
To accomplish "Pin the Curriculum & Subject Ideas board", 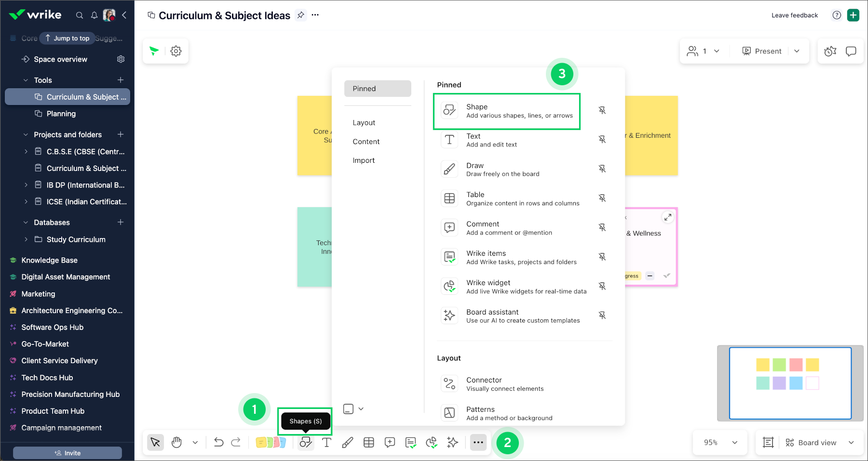I will [x=301, y=15].
